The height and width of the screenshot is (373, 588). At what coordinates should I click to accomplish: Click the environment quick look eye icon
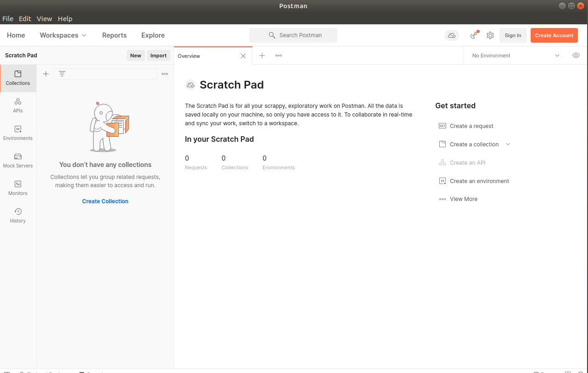(x=576, y=56)
